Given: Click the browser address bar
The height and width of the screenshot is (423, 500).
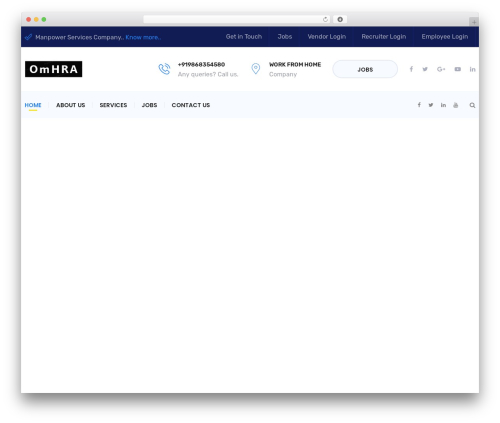Looking at the screenshot, I should click(236, 19).
